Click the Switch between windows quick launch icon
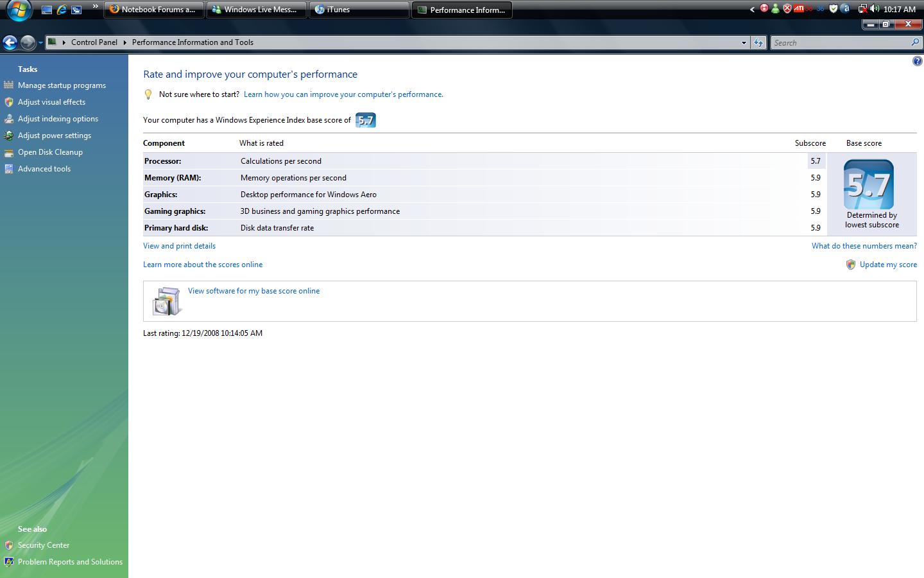 pos(76,10)
